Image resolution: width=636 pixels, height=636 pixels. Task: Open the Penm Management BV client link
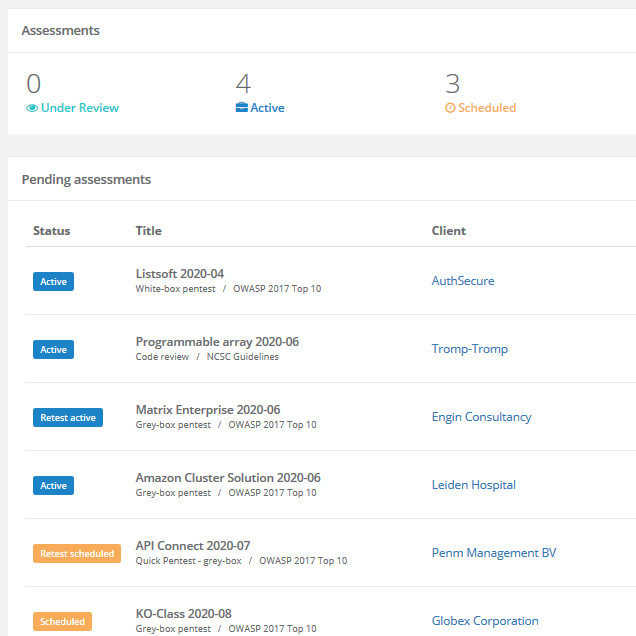[494, 553]
